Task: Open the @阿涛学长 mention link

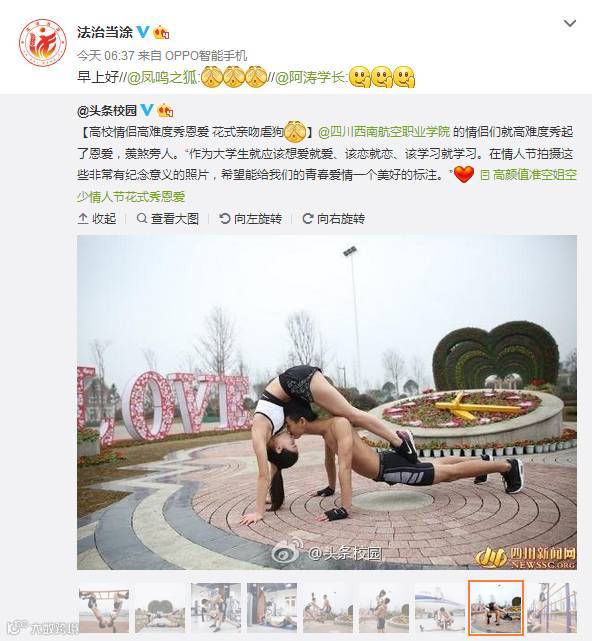Action: [x=310, y=77]
